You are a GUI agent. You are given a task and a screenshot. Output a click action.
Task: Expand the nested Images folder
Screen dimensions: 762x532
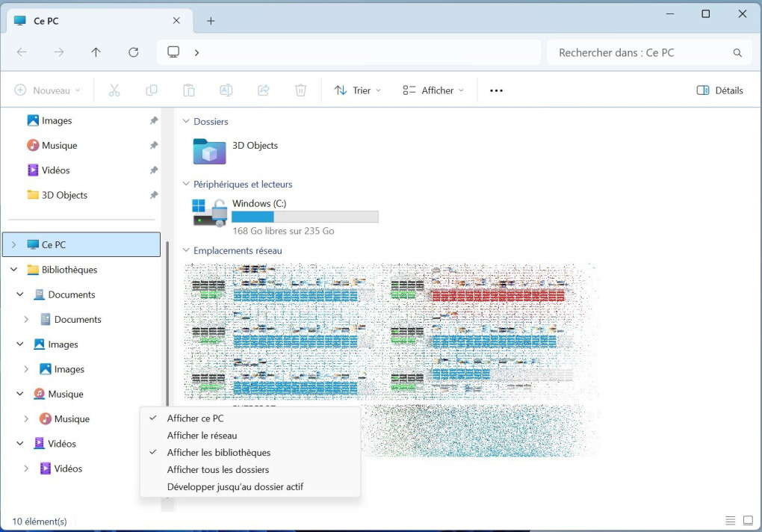26,369
